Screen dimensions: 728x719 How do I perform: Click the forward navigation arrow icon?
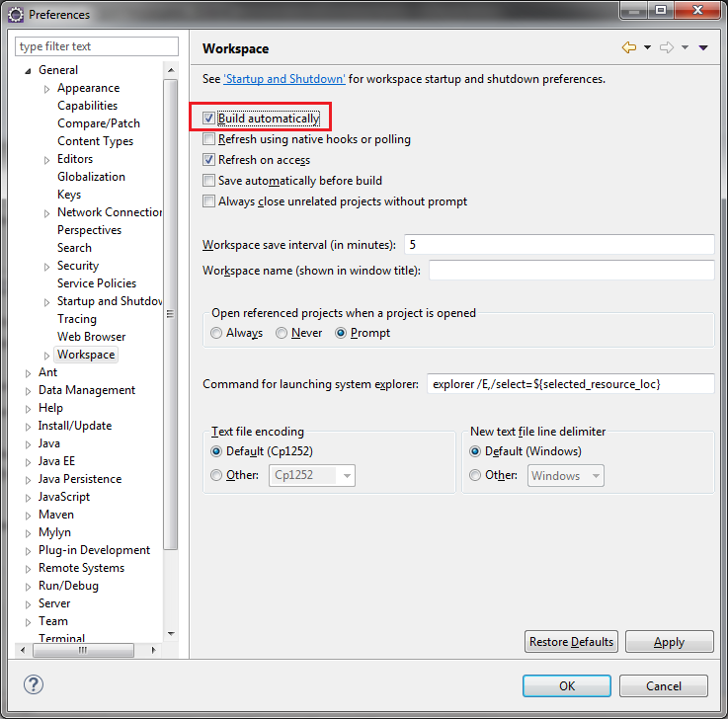(667, 47)
